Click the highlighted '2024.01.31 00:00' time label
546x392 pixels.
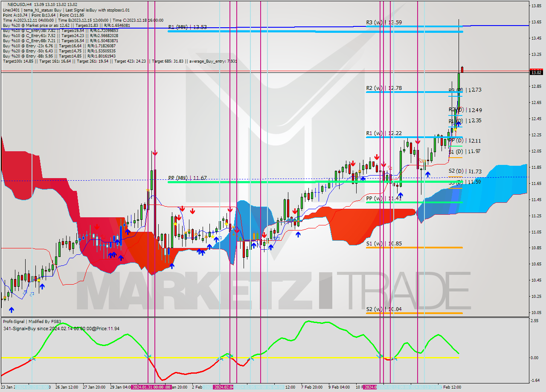tap(151, 387)
